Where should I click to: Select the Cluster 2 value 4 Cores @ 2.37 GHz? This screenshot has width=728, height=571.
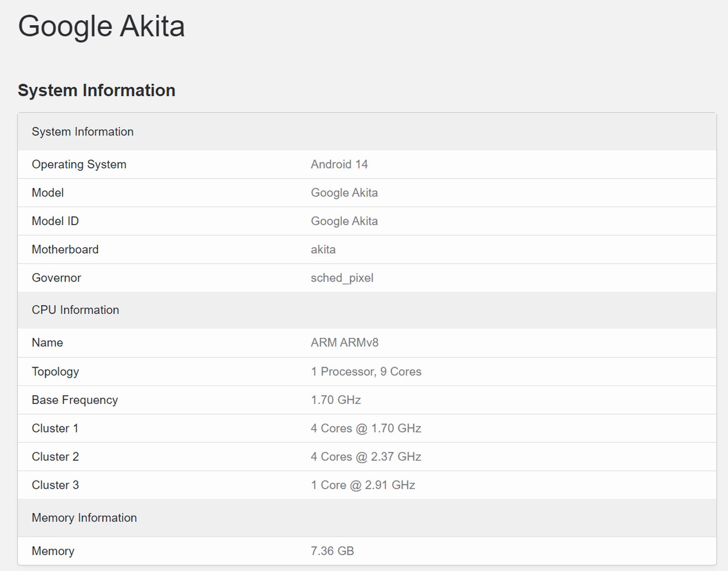coord(365,456)
